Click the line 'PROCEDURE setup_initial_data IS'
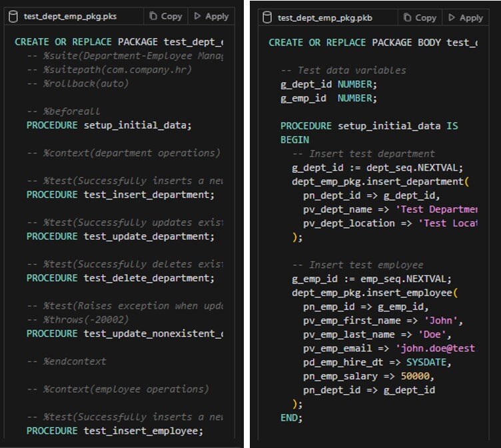Image resolution: width=501 pixels, height=448 pixels. tap(369, 126)
